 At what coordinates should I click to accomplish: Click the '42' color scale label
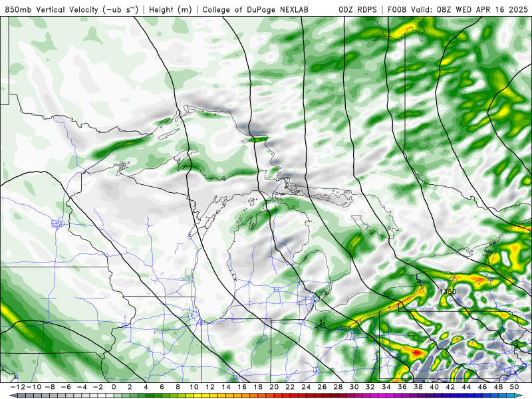[450, 387]
